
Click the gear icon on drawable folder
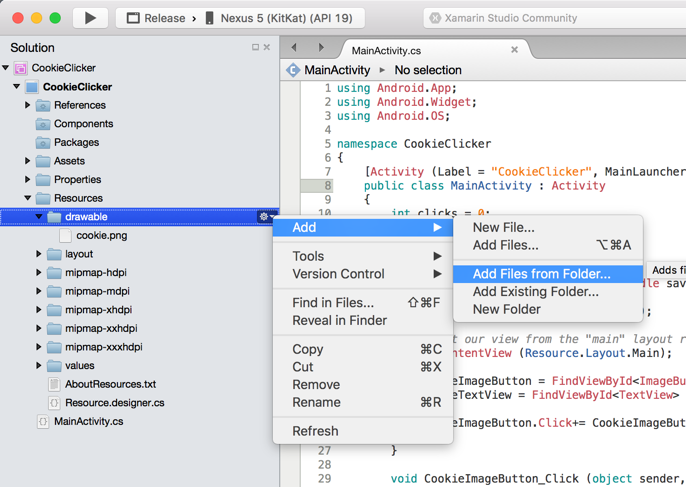pyautogui.click(x=264, y=217)
